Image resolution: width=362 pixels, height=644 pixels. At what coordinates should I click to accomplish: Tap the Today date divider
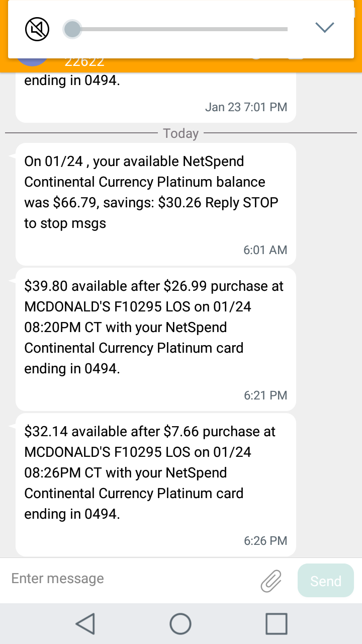pos(181,133)
